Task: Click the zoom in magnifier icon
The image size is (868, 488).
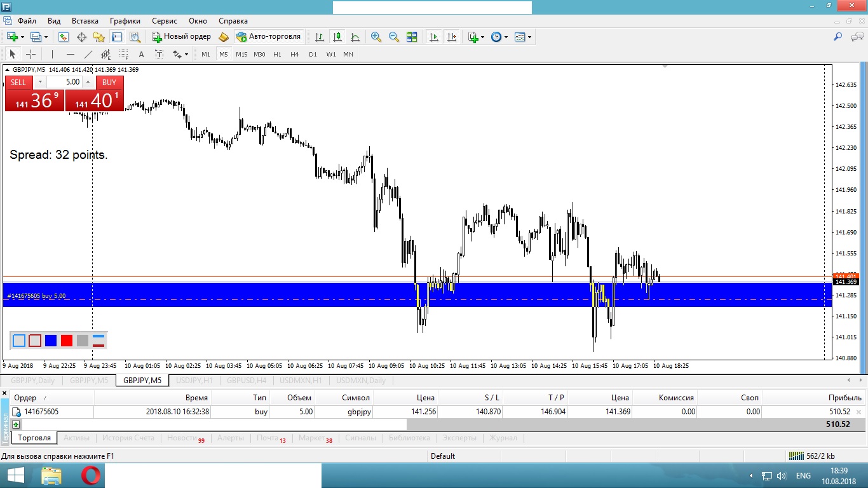Action: (376, 37)
